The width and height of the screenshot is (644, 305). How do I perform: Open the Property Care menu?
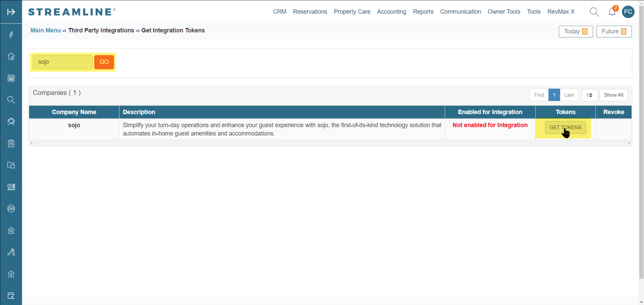point(352,12)
